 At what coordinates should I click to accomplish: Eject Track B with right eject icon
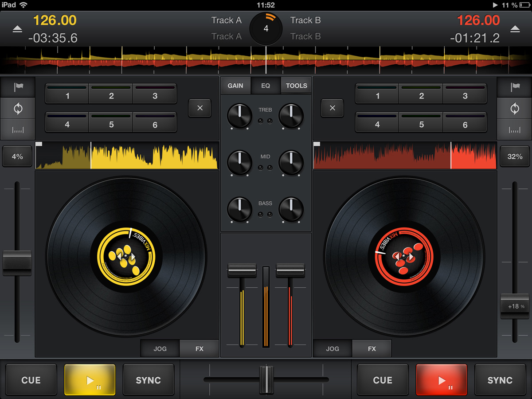515,29
